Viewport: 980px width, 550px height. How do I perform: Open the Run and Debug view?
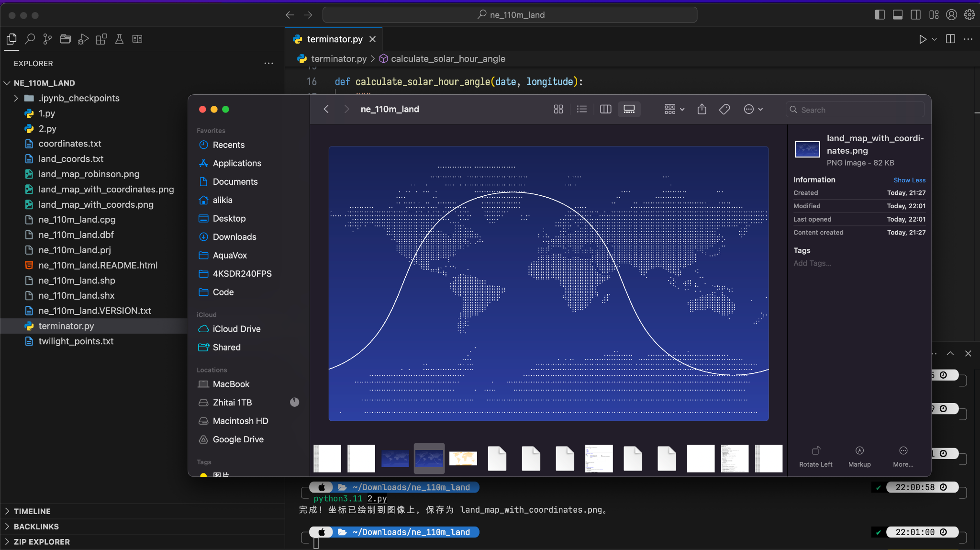point(83,39)
